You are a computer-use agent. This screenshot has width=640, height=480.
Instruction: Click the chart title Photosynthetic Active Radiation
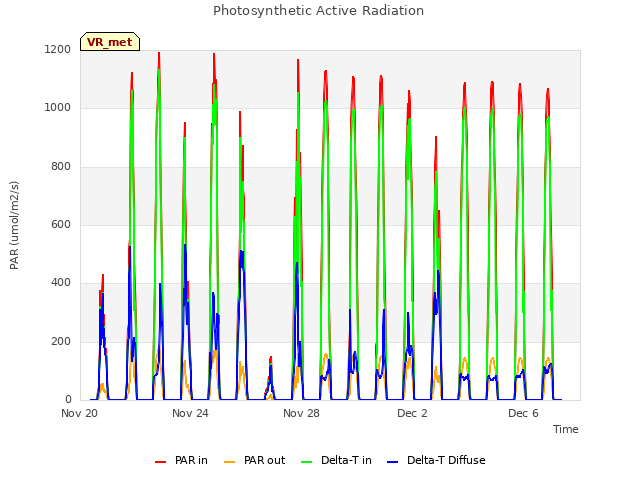[x=318, y=10]
